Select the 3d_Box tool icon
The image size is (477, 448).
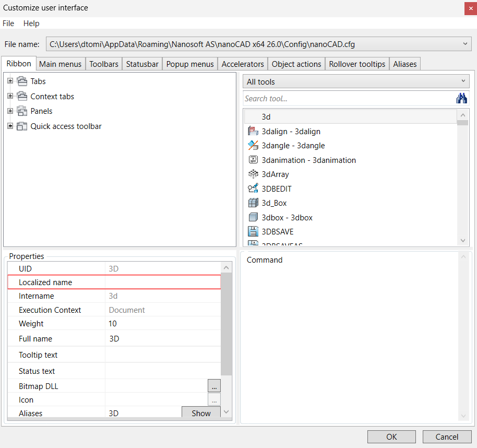click(253, 203)
